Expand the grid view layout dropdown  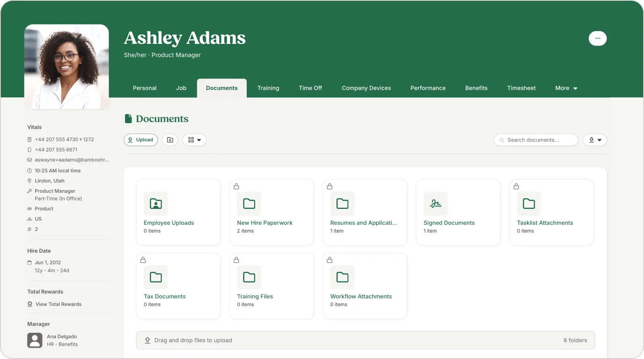tap(194, 140)
